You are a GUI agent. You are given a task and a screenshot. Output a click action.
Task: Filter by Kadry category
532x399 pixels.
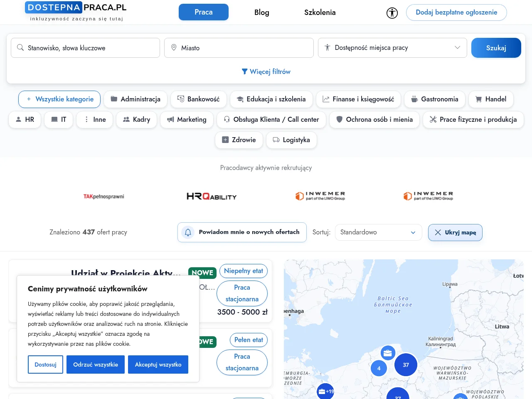137,119
